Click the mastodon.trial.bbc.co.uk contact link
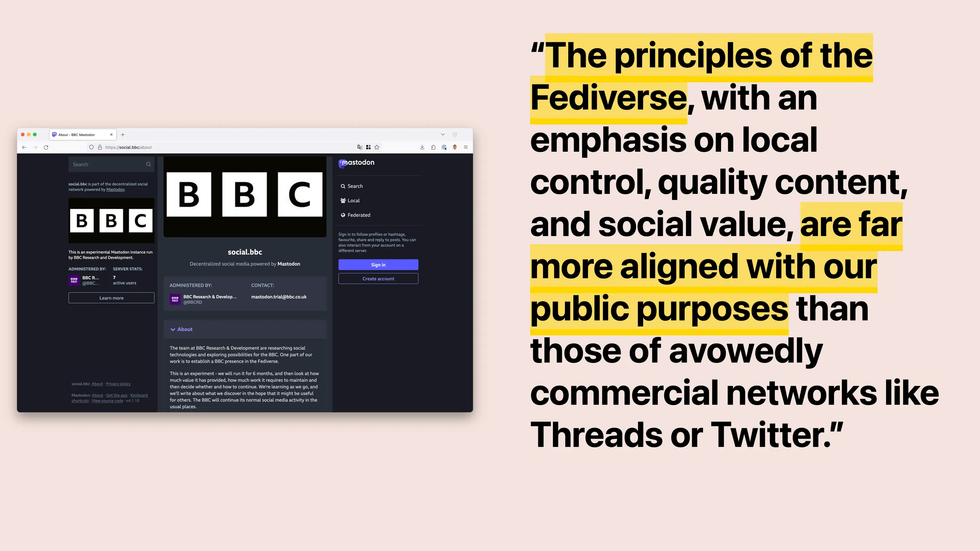980x551 pixels. coord(279,297)
